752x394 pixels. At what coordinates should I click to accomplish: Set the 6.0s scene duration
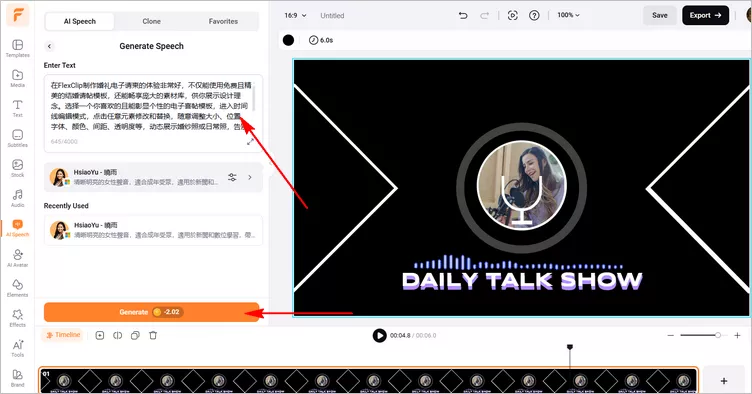coord(321,40)
